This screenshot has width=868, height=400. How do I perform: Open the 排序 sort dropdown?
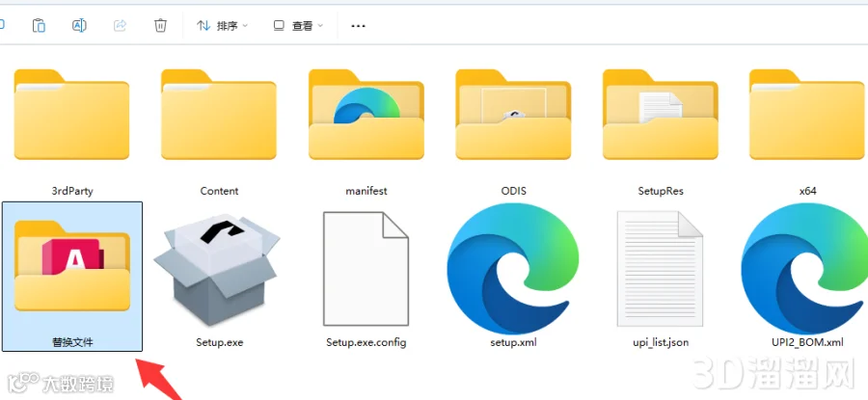click(x=223, y=26)
